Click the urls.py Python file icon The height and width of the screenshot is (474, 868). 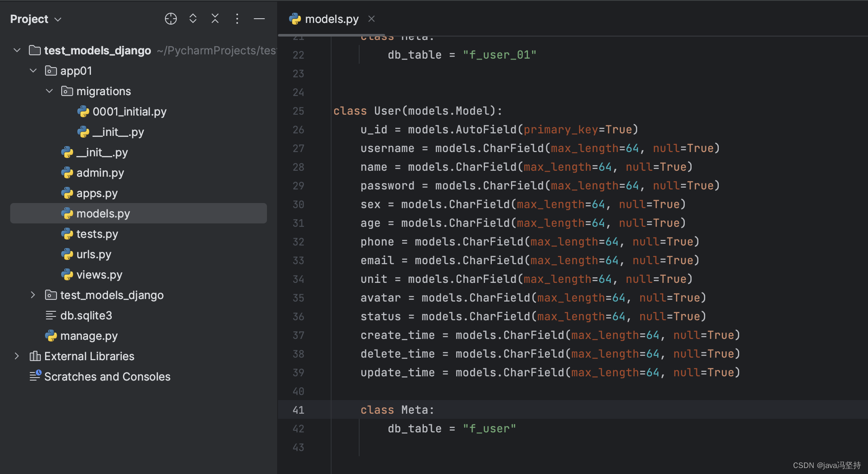67,254
